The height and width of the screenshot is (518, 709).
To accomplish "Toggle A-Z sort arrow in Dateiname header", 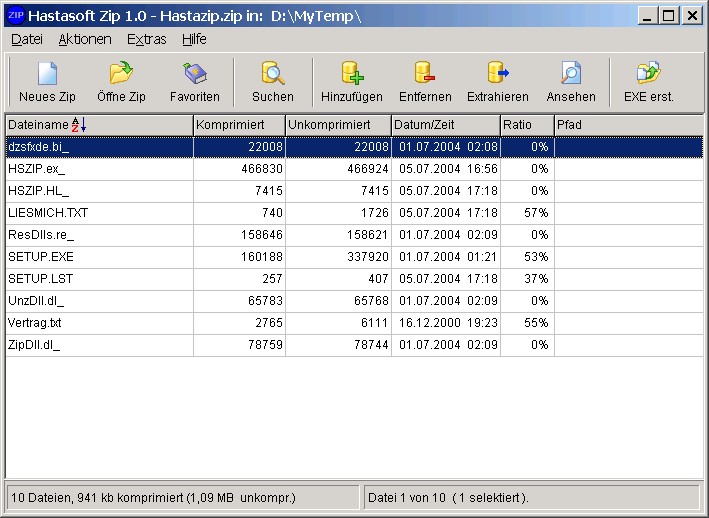I will click(79, 124).
